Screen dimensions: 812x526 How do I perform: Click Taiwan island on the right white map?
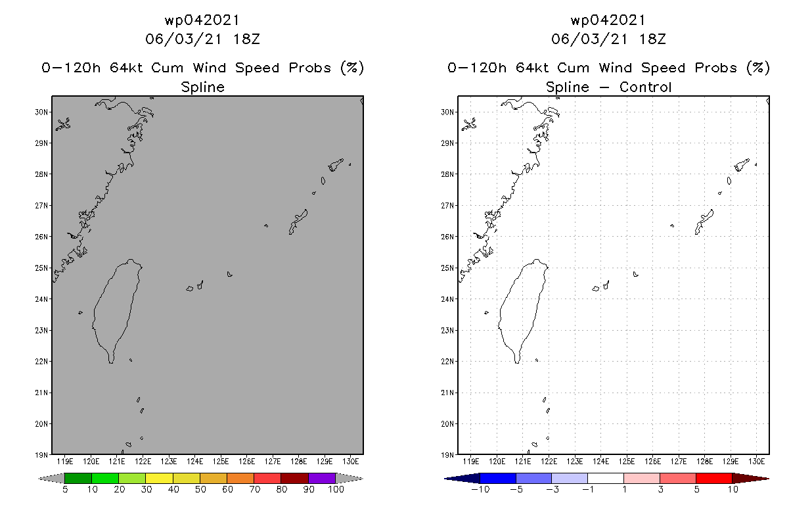(523, 309)
